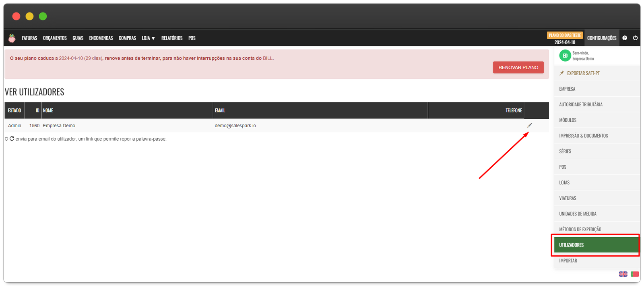This screenshot has width=644, height=286.
Task: Click the BILL link in the warning banner
Action: (x=268, y=58)
